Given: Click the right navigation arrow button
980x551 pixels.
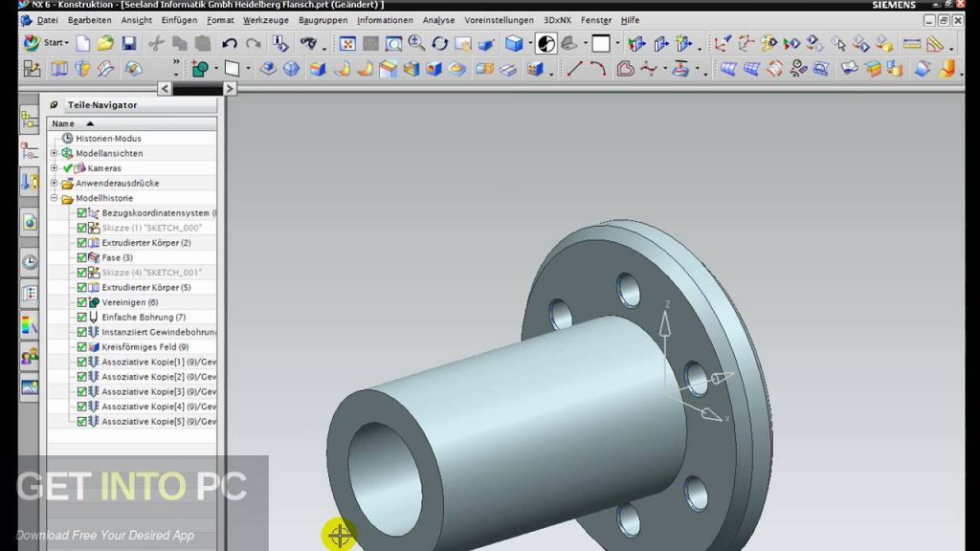Looking at the screenshot, I should click(230, 89).
